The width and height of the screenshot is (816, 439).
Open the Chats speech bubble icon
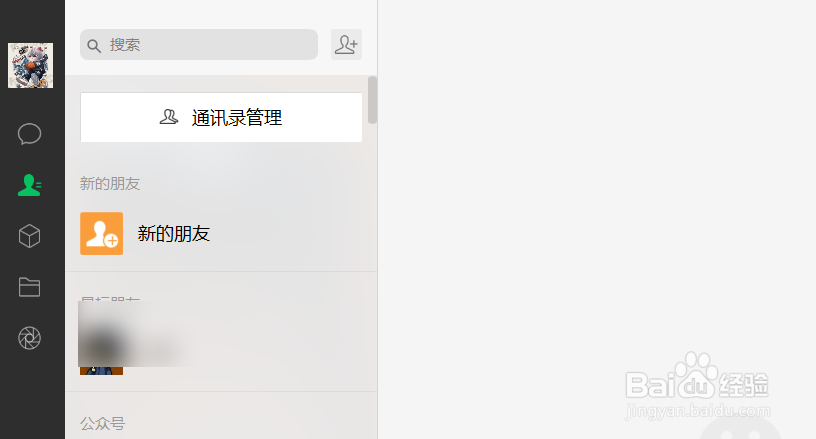(29, 134)
